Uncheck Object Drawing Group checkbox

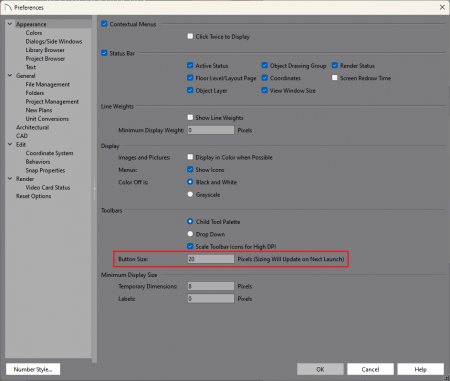click(x=265, y=65)
